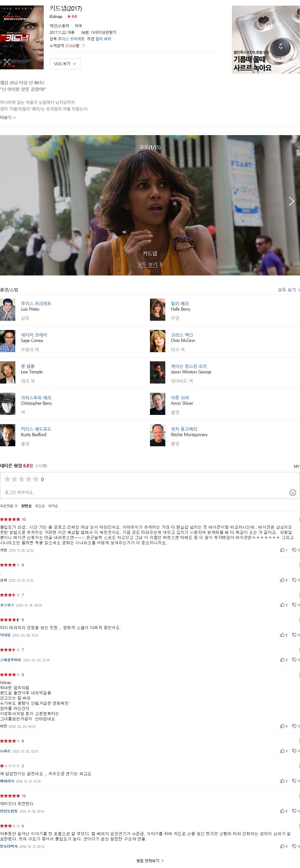Set star rating in the review box
This screenshot has width=300, height=868.
[21, 479]
